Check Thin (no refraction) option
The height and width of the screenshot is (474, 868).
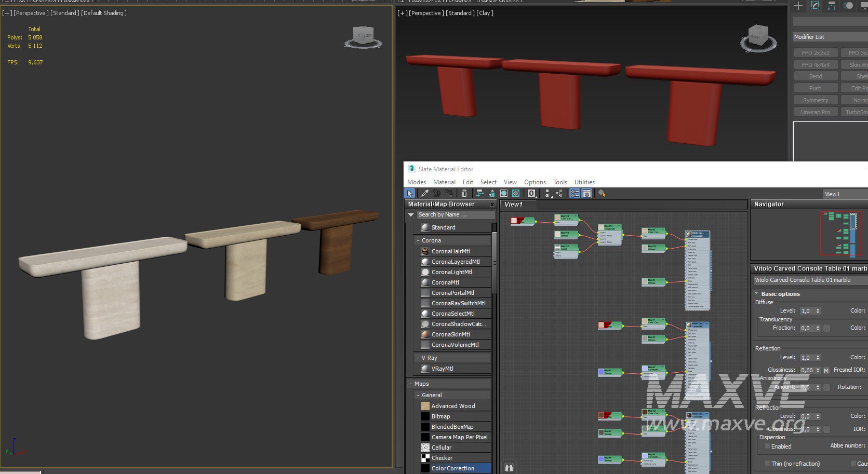click(768, 464)
